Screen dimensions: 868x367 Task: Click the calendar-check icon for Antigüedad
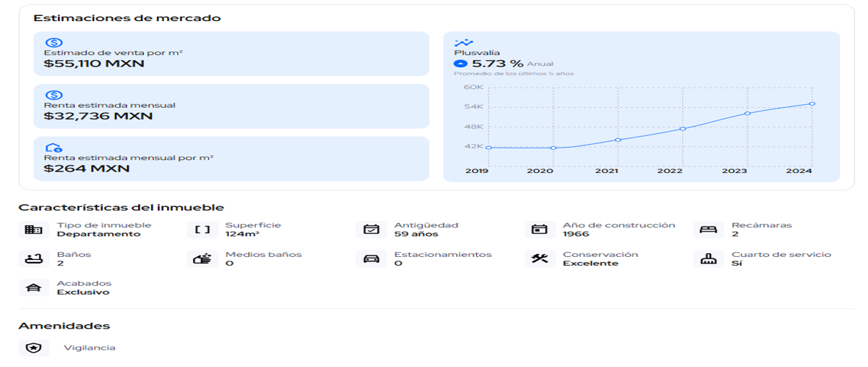(371, 229)
